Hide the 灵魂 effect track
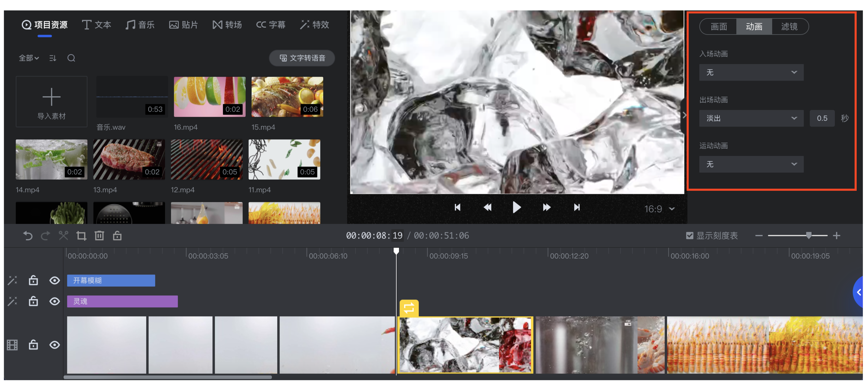The image size is (868, 384). click(55, 301)
